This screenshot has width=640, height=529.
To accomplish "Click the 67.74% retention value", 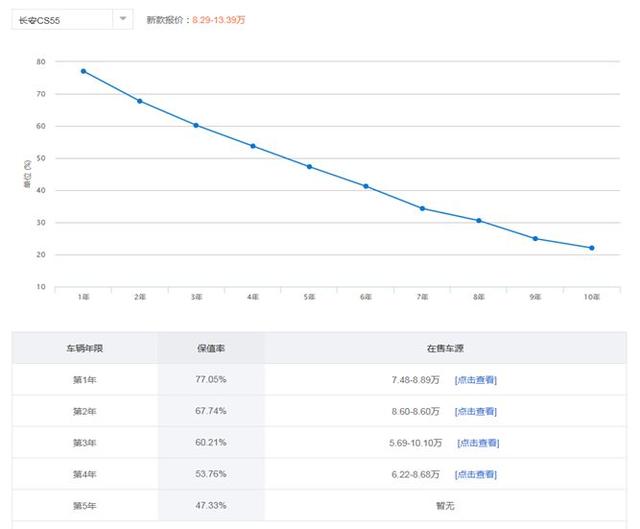I will point(211,411).
